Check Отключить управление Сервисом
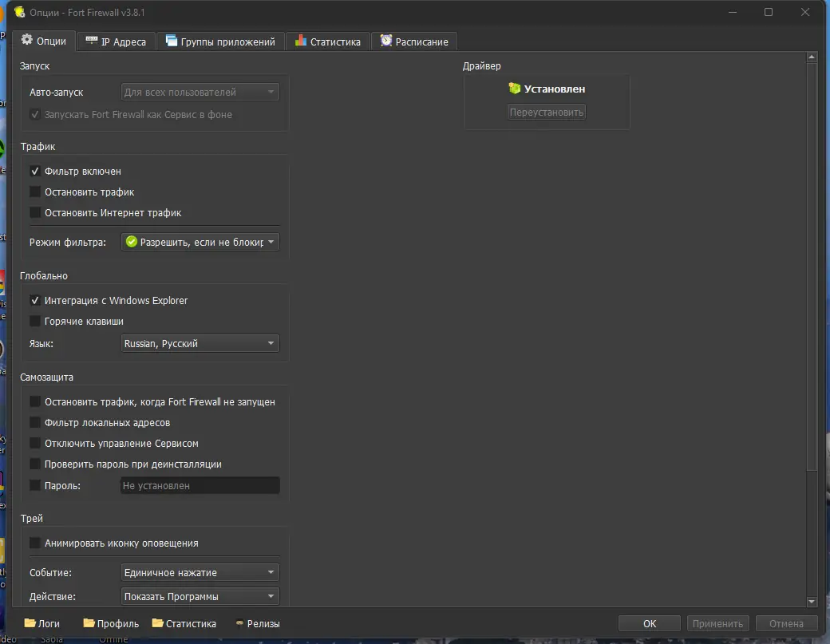 point(35,444)
